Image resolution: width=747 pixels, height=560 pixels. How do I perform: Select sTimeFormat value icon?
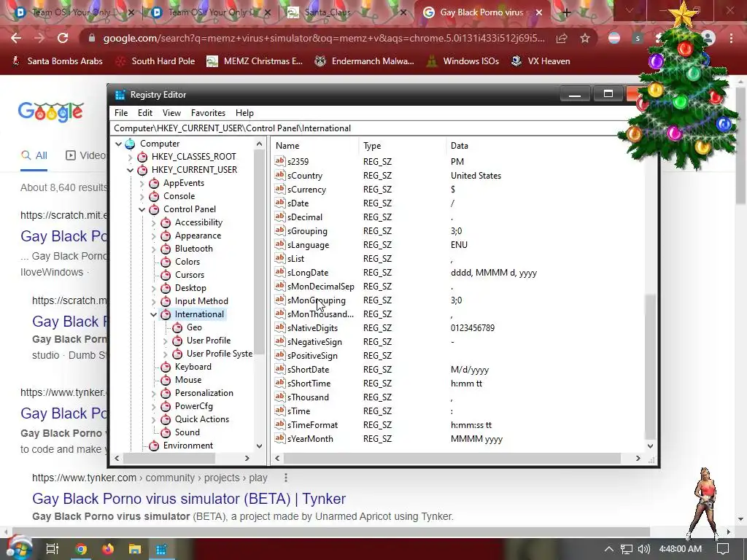pos(279,424)
